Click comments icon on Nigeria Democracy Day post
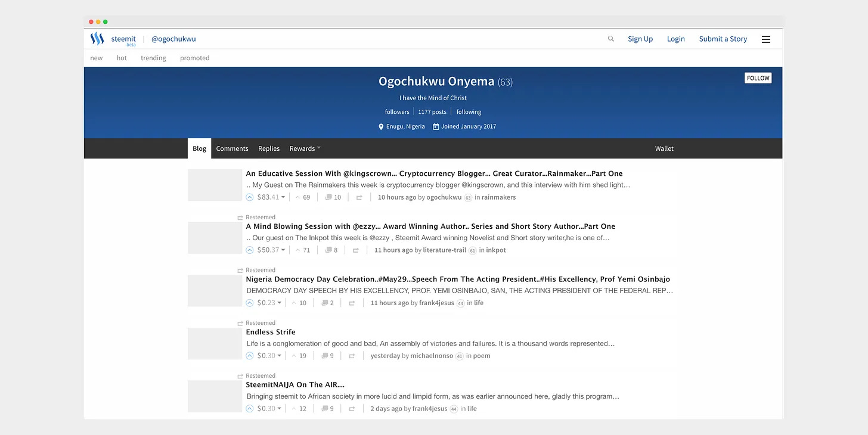Image resolution: width=868 pixels, height=435 pixels. pos(325,303)
